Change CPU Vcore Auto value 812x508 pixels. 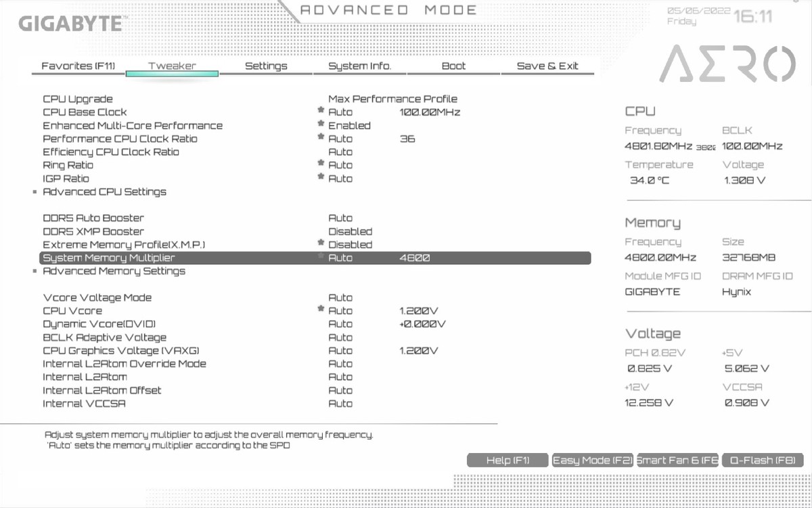[x=340, y=311]
